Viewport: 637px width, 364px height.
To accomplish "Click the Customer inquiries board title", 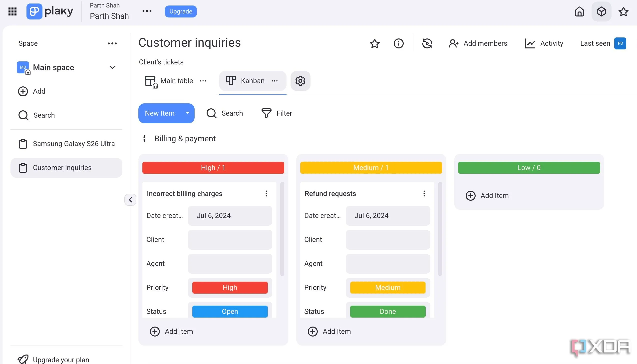I will 190,43.
